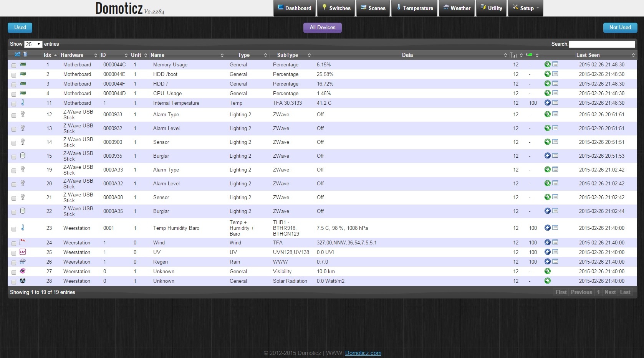Image resolution: width=644 pixels, height=358 pixels.
Task: Go to the Switches tab
Action: [336, 8]
